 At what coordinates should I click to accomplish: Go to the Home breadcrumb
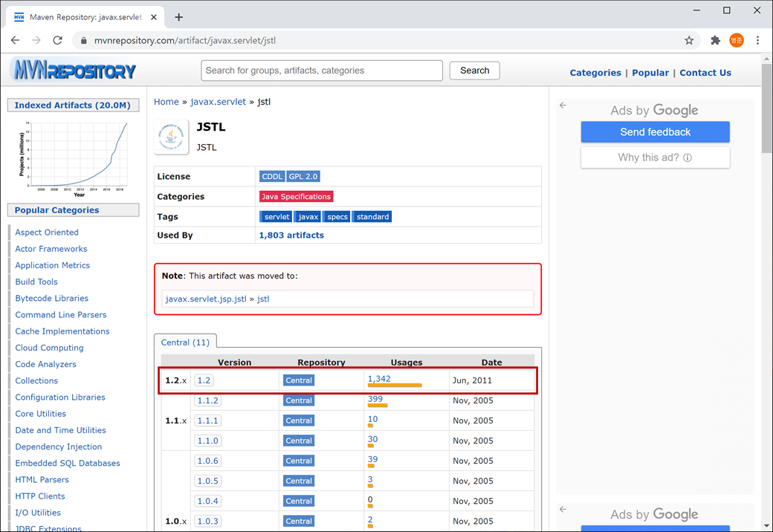pos(166,102)
